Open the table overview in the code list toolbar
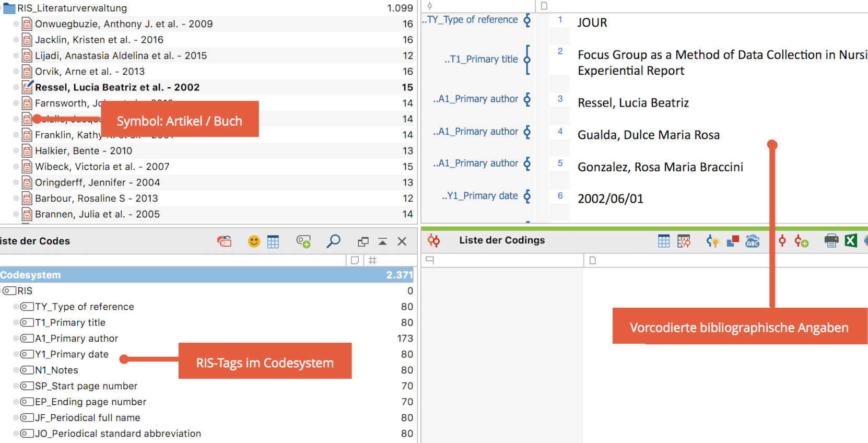Screen dimensions: 868x443 273,241
